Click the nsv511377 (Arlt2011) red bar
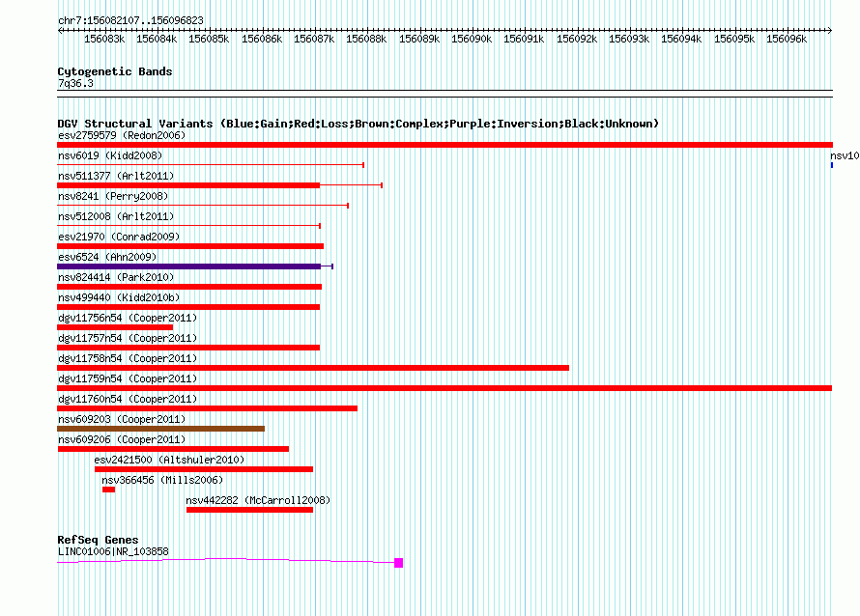 [x=188, y=185]
